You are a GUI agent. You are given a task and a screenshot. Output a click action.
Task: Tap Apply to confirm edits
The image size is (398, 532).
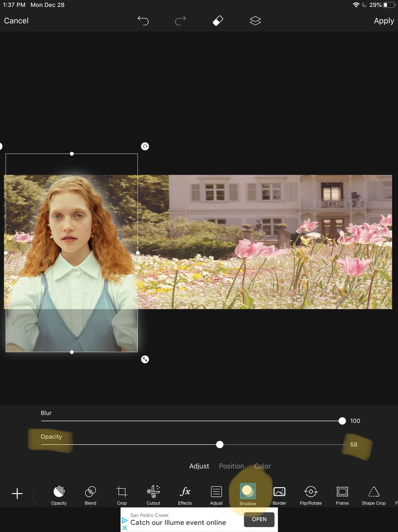[x=384, y=21]
